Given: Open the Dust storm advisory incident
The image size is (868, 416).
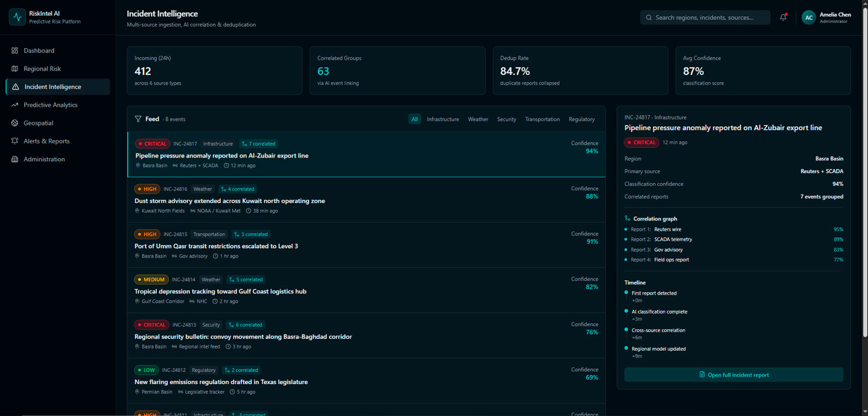Looking at the screenshot, I should (366, 200).
